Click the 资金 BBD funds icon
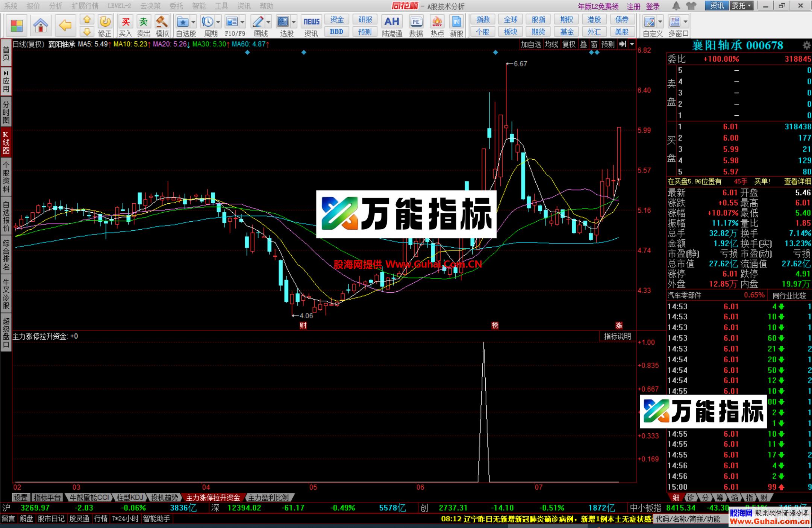The height and width of the screenshot is (528, 812). click(x=336, y=20)
